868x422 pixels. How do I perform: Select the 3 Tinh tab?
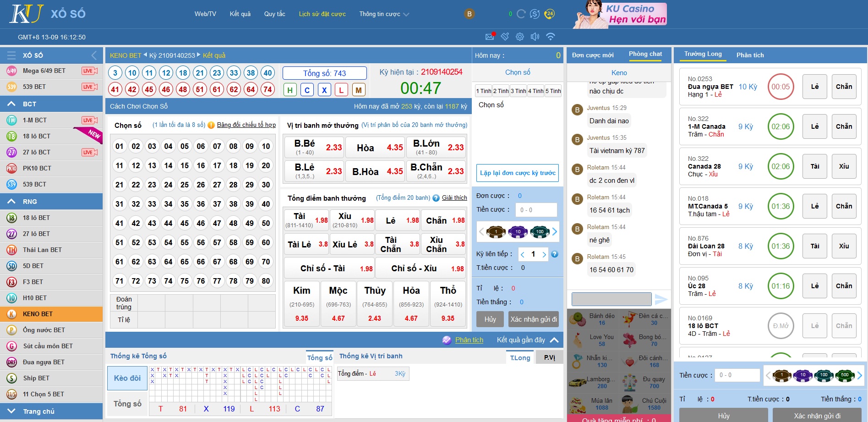(x=518, y=91)
